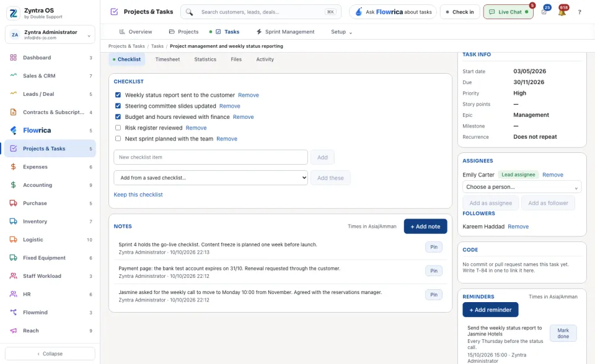Open the Setup dropdown menu
Image resolution: width=595 pixels, height=364 pixels.
pyautogui.click(x=341, y=32)
